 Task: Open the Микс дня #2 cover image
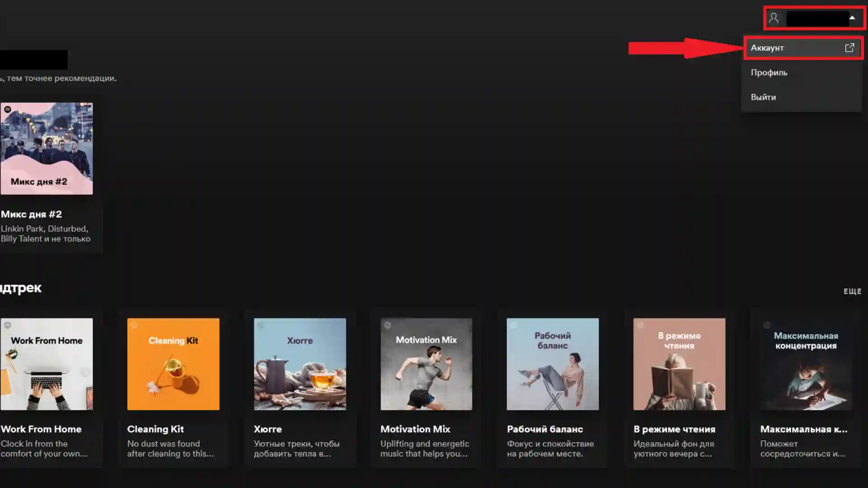(47, 148)
